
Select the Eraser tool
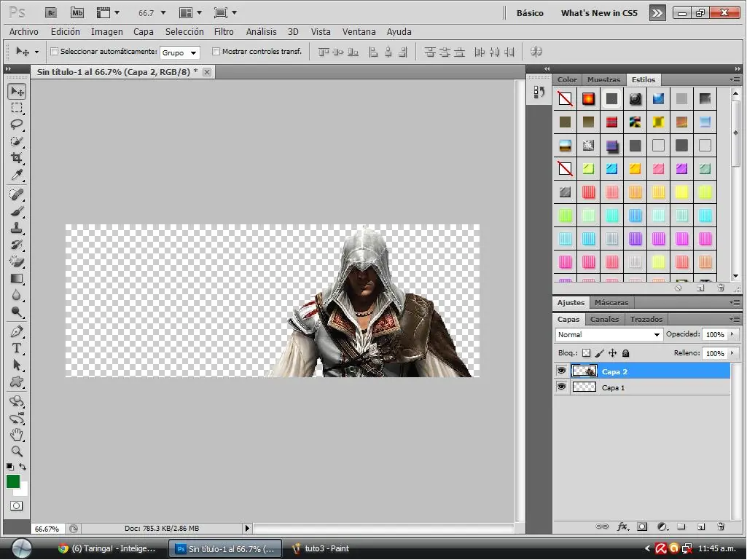[17, 261]
